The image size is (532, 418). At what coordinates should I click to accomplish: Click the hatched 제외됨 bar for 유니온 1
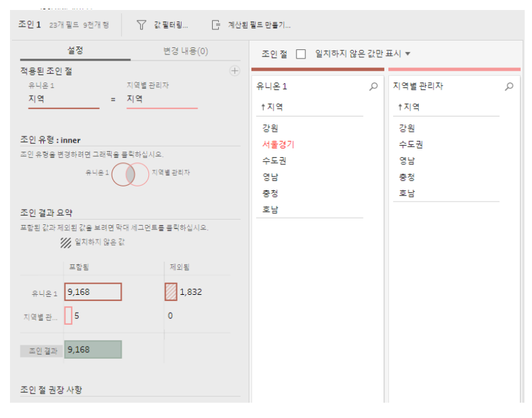point(171,292)
